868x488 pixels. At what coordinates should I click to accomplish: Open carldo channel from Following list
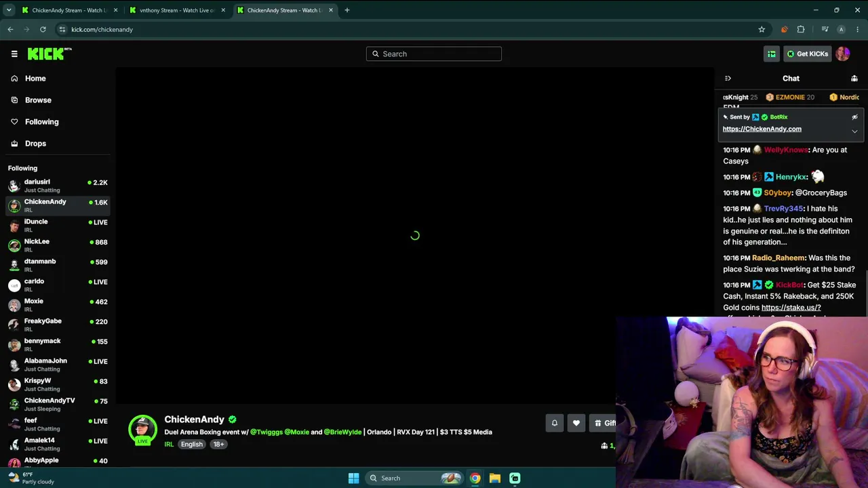click(x=58, y=285)
